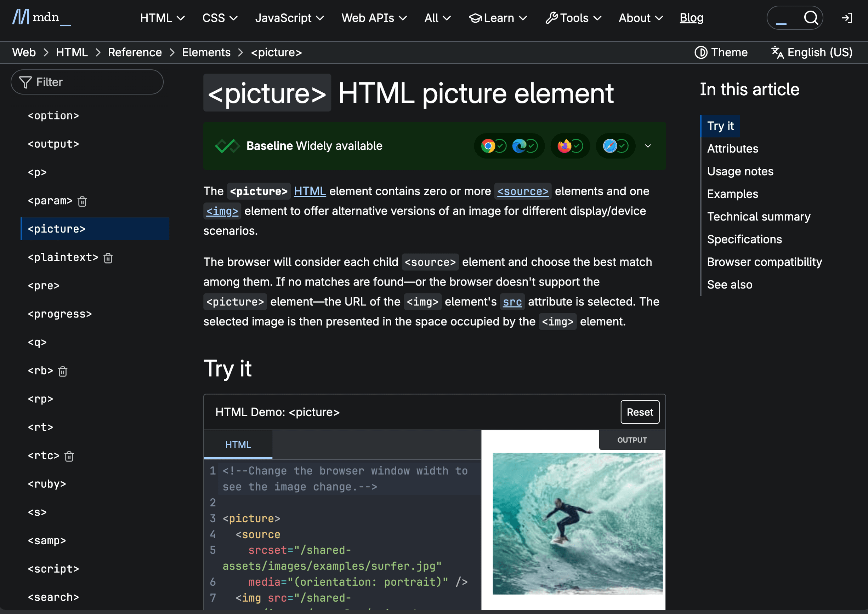868x614 pixels.
Task: Jump to Usage notes section
Action: [740, 171]
